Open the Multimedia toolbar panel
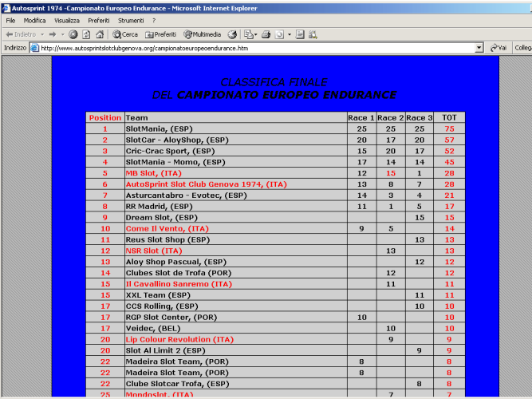The width and height of the screenshot is (532, 399). tap(203, 34)
